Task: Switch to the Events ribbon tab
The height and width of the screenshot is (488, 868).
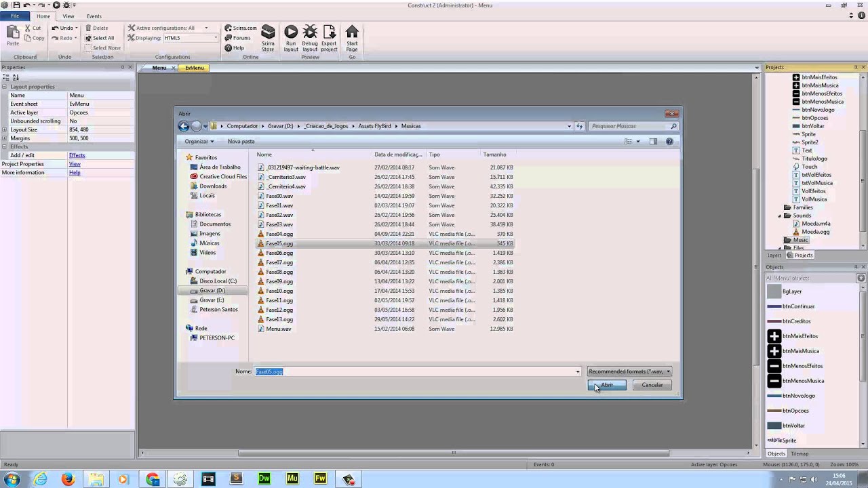Action: (94, 16)
